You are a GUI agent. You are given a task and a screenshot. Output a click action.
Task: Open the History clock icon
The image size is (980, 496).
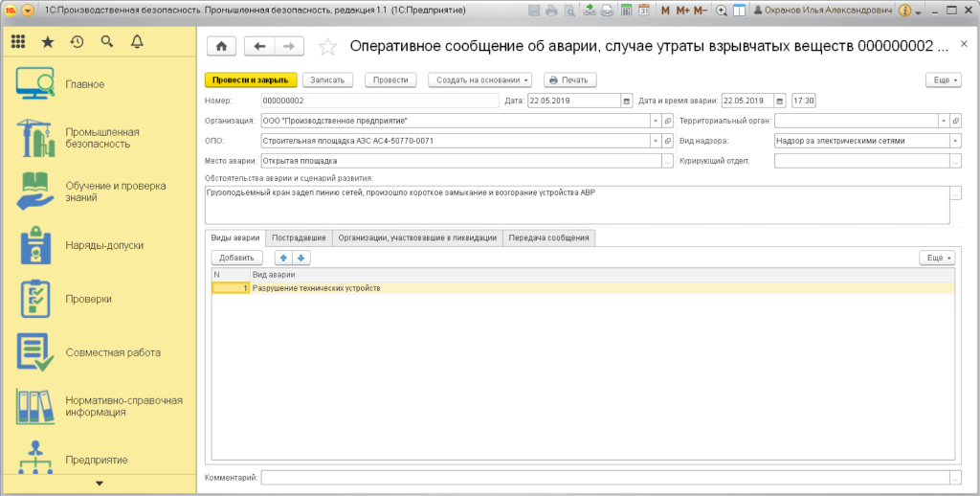77,42
